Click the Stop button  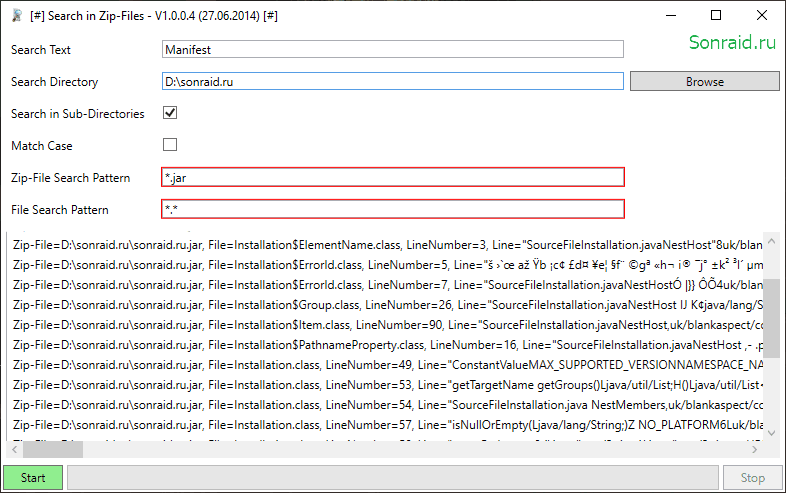pos(752,477)
